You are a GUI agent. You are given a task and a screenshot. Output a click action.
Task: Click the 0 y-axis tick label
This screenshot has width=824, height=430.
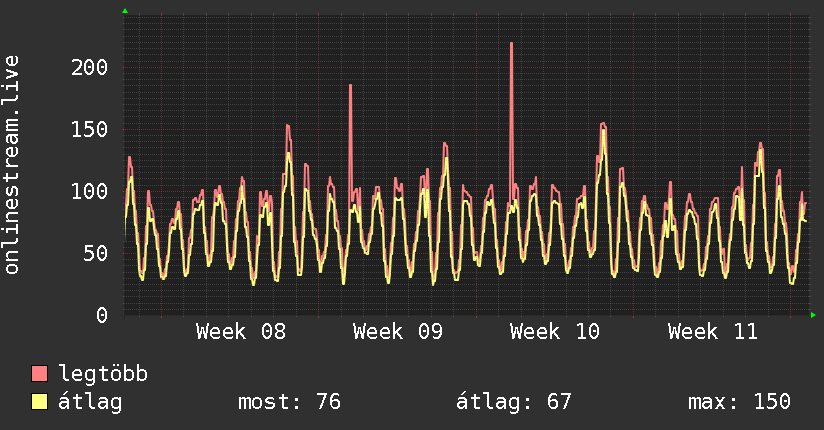click(102, 315)
